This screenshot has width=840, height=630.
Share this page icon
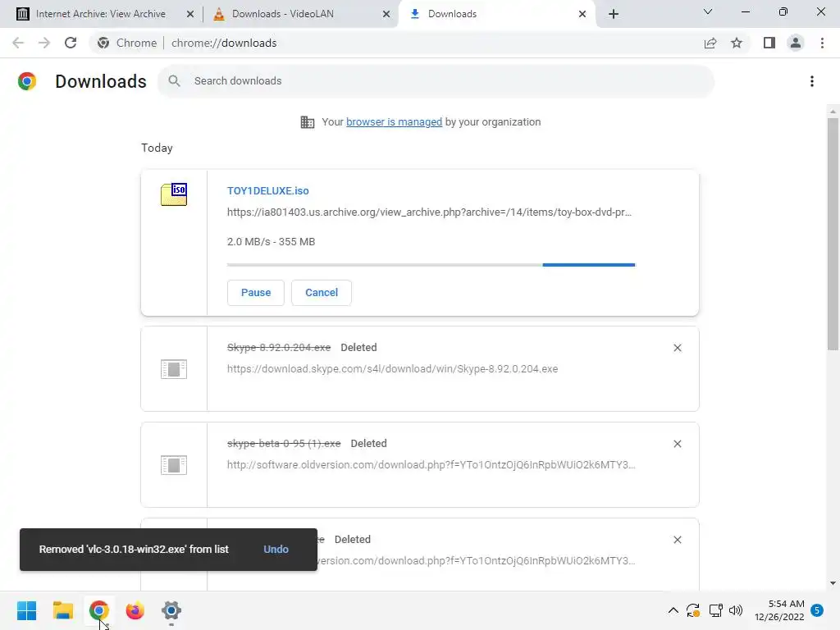click(x=710, y=43)
